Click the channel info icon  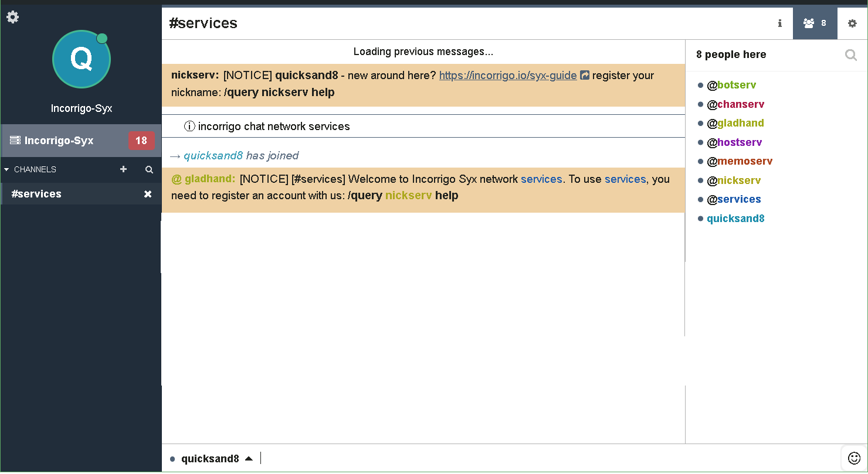(779, 23)
